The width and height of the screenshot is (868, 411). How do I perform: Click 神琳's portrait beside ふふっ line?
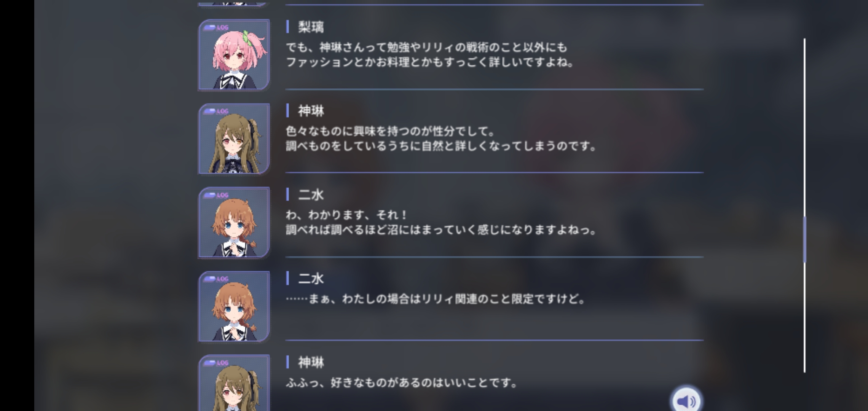point(234,383)
